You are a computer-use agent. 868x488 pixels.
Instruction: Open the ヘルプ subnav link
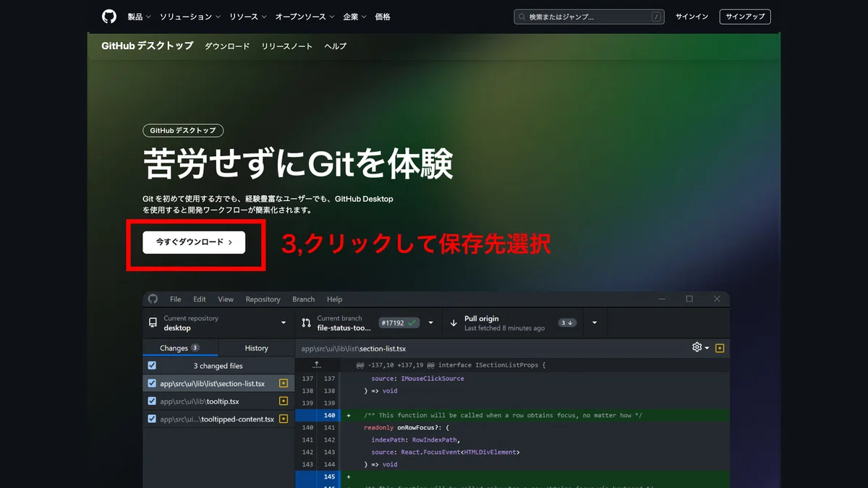point(336,46)
